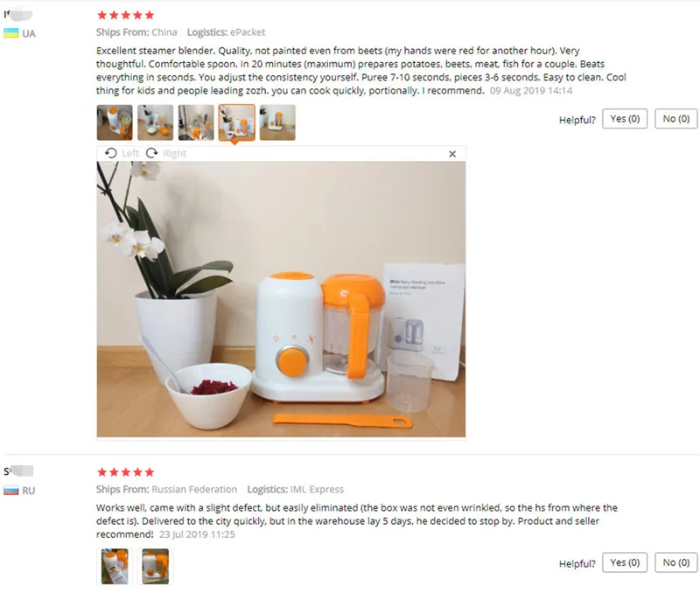This screenshot has width=700, height=593.
Task: Vote Yes (0) on the RU review
Action: point(625,562)
